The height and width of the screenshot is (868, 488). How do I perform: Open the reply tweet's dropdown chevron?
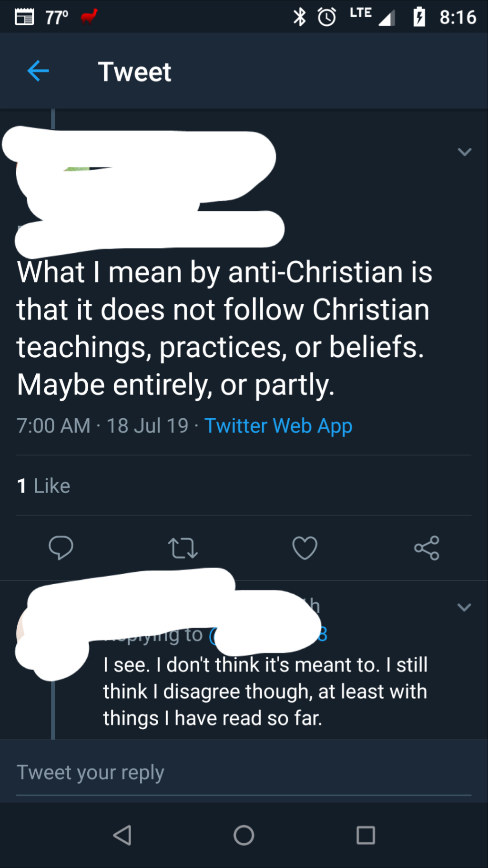pyautogui.click(x=464, y=607)
